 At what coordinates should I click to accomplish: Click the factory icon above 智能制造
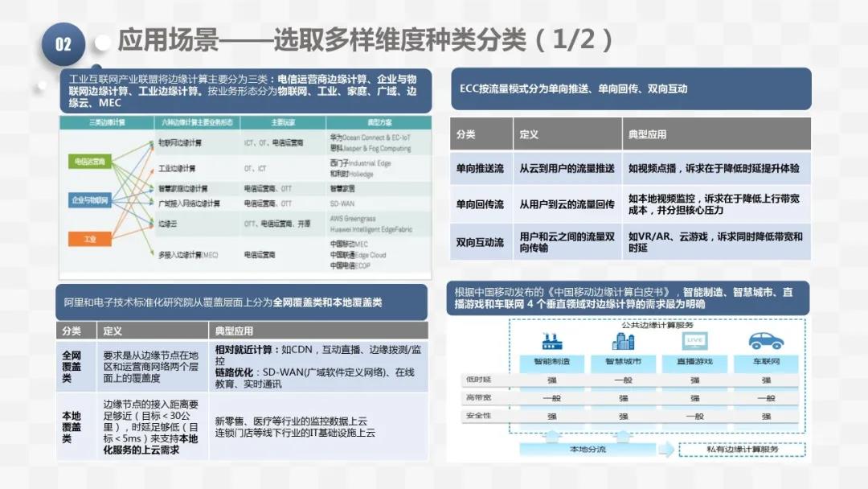[552, 341]
